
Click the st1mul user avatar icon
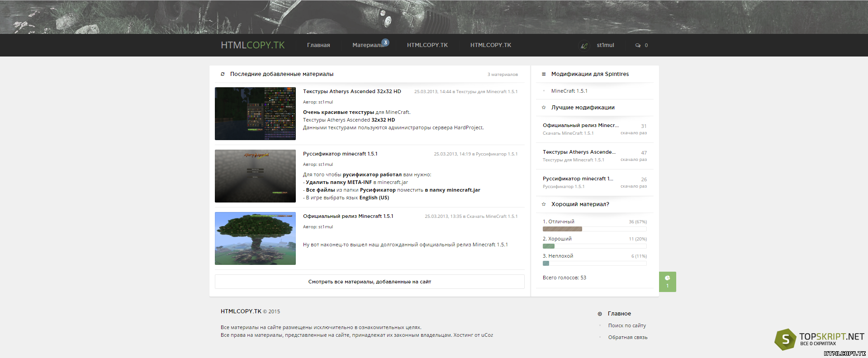(x=584, y=46)
